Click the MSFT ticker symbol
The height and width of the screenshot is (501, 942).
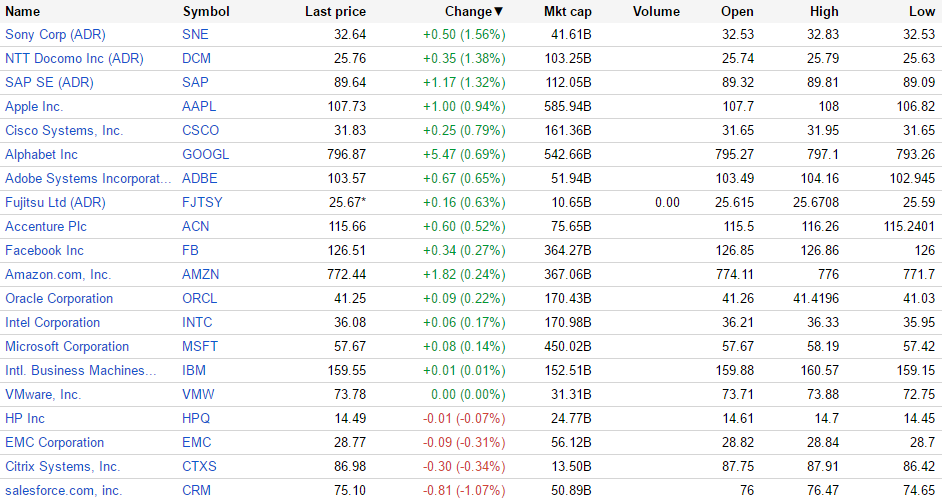point(200,346)
